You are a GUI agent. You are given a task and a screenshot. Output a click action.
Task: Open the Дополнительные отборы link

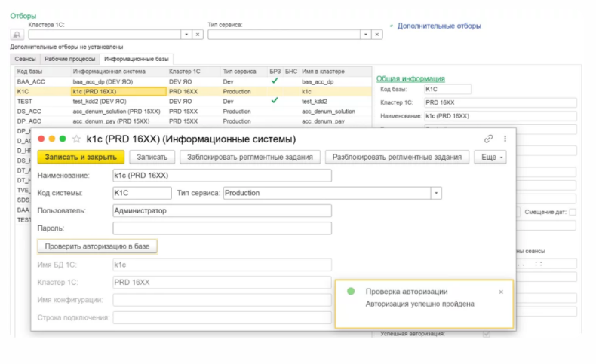440,26
